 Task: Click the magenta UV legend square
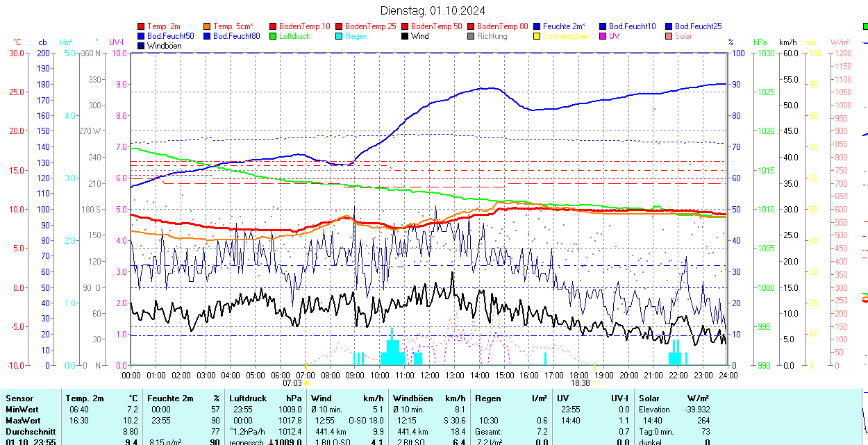pos(603,36)
